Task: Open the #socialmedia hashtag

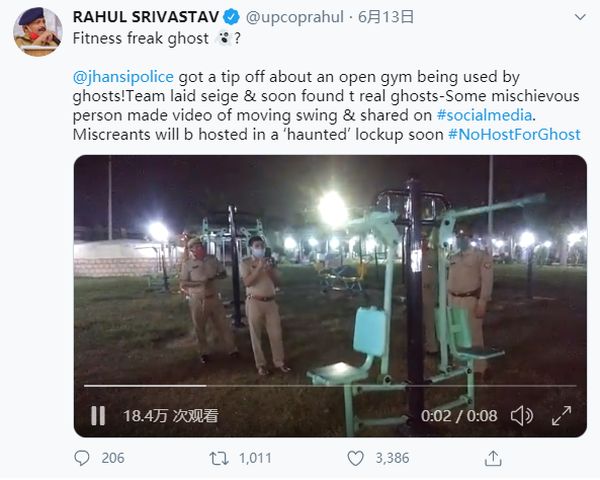Action: click(484, 115)
